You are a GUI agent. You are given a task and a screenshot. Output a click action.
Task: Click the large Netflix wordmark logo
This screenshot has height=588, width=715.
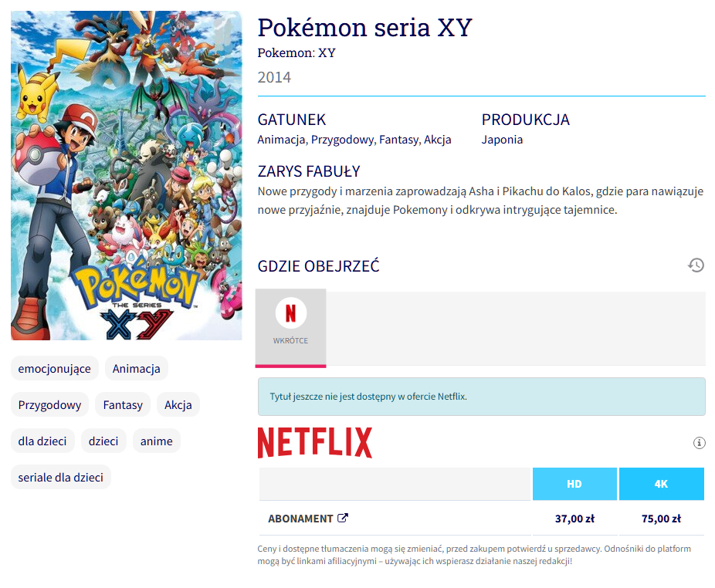tap(315, 443)
